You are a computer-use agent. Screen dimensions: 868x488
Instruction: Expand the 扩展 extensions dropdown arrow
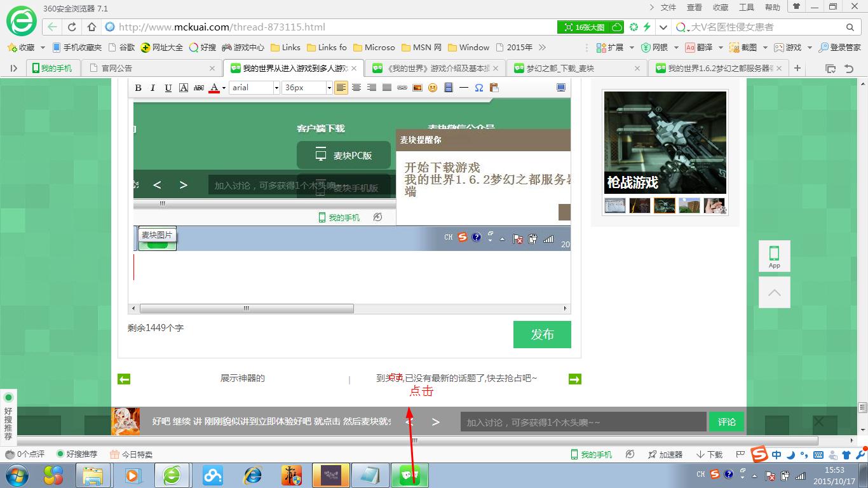(631, 48)
